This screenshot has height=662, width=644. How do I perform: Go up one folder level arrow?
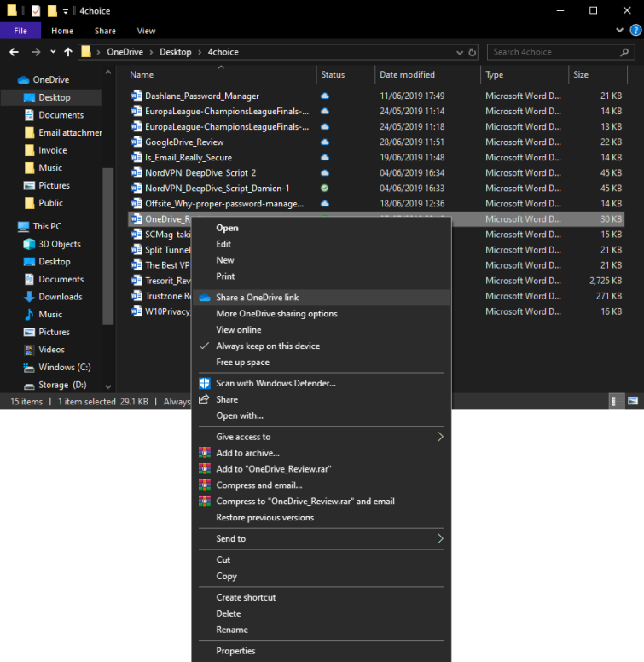click(x=68, y=52)
